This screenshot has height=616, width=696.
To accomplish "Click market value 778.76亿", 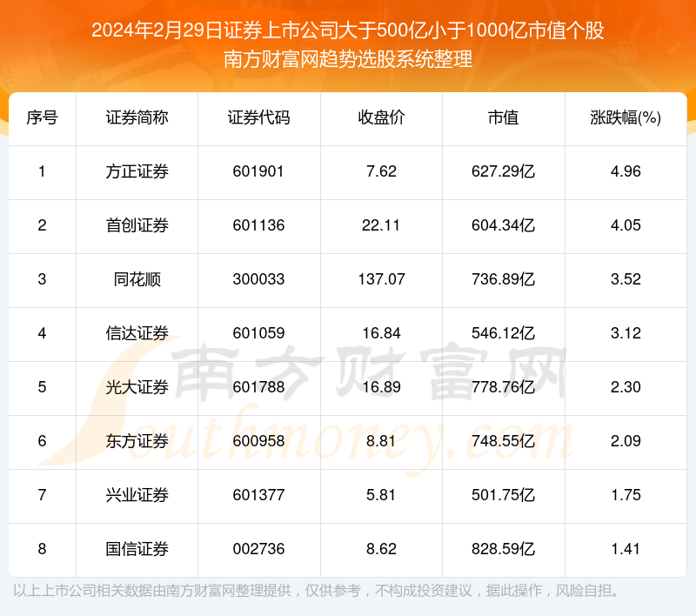I will pyautogui.click(x=504, y=387).
